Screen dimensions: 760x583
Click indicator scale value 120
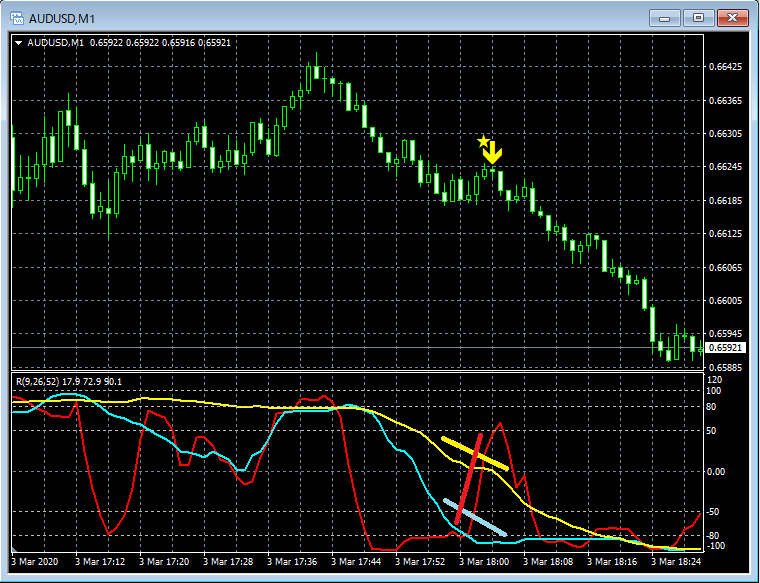(715, 380)
